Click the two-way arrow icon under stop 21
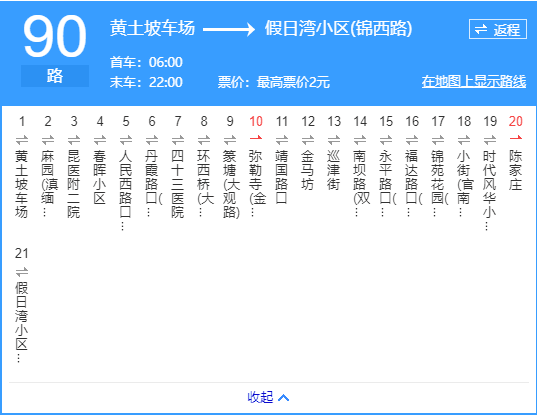 click(x=22, y=272)
